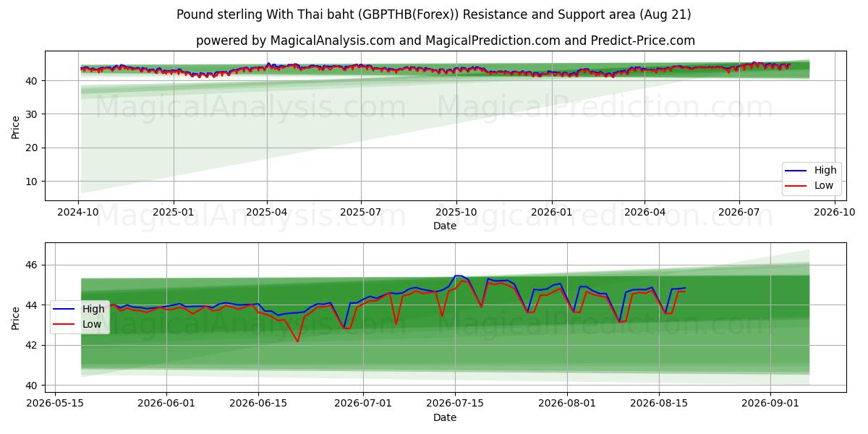
Task: Click the '2026-09-01' tick on the lower chart
Action: [x=770, y=404]
